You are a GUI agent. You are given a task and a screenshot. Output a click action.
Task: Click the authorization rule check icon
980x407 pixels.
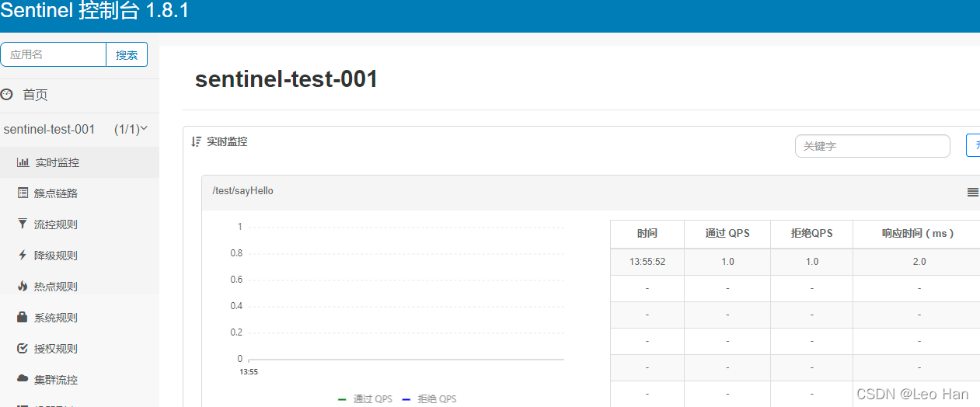pos(23,349)
